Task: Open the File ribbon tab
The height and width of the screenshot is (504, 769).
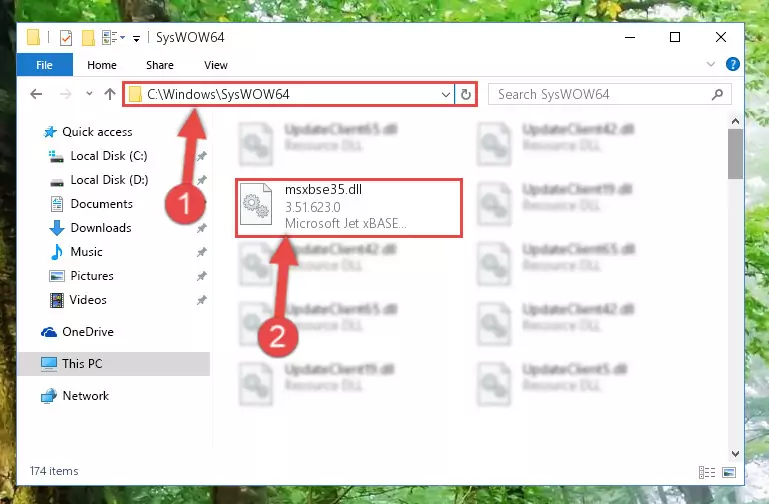Action: (x=45, y=65)
